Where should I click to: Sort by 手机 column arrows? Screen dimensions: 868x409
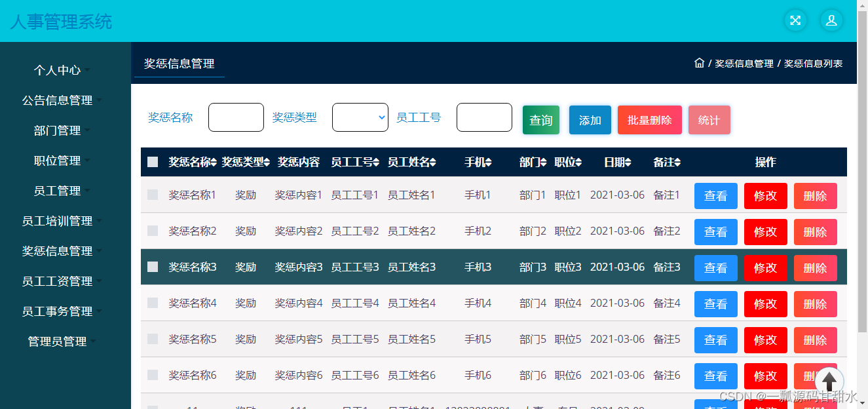[x=489, y=163]
